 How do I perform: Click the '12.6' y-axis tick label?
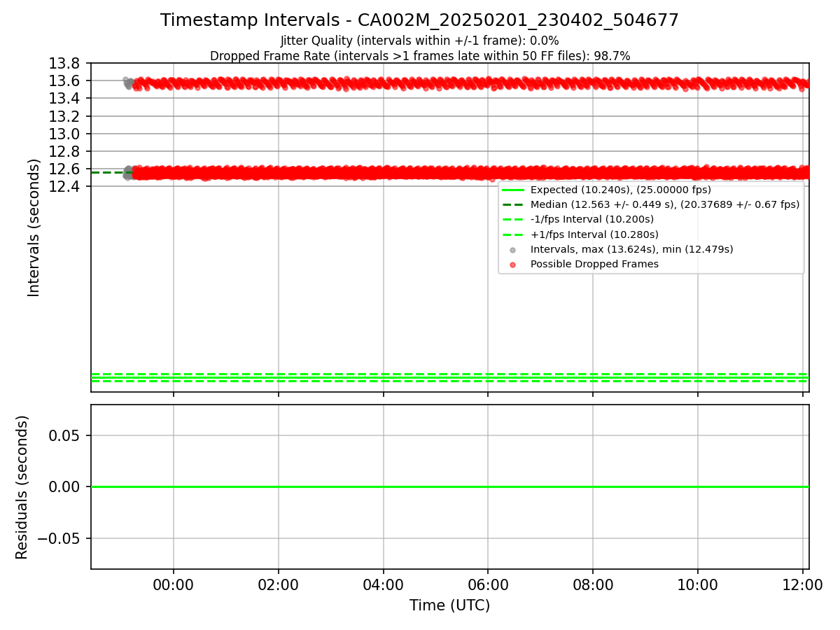click(64, 169)
